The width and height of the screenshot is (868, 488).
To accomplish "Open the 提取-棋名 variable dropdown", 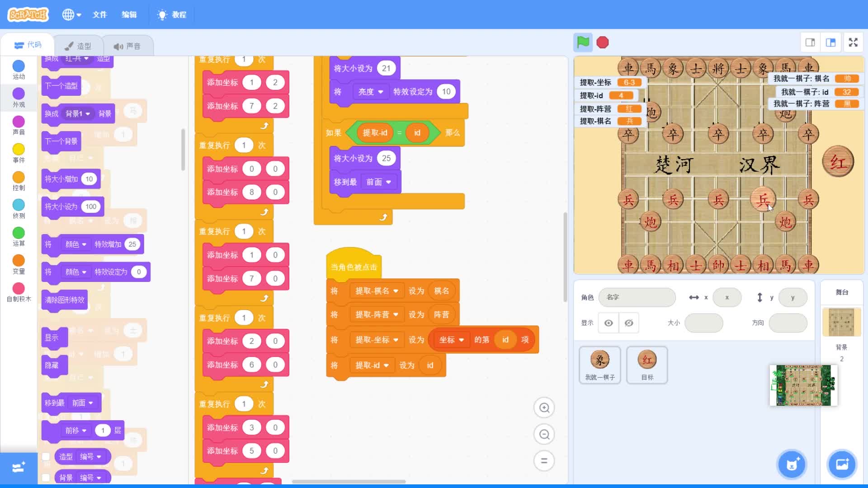I will (376, 291).
